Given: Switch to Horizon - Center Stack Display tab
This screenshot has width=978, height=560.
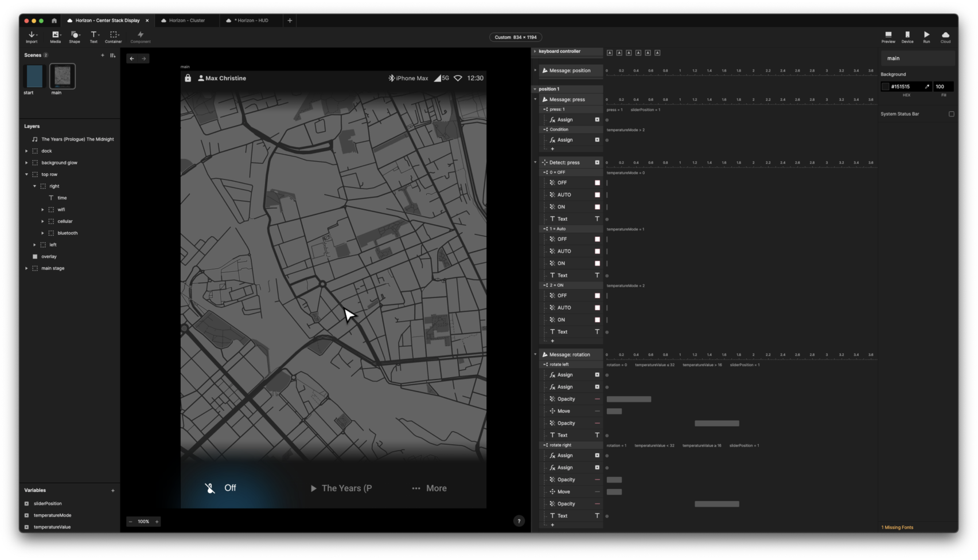Looking at the screenshot, I should click(x=107, y=21).
